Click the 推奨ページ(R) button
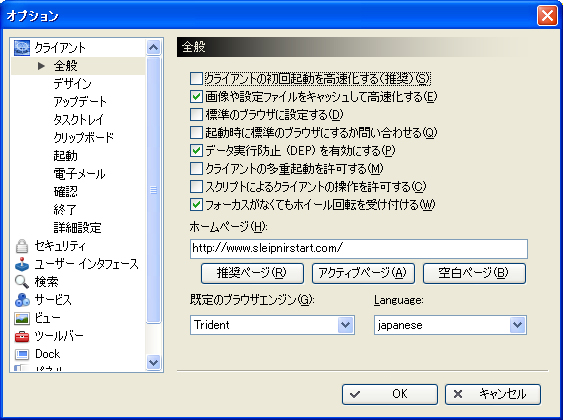 point(252,273)
